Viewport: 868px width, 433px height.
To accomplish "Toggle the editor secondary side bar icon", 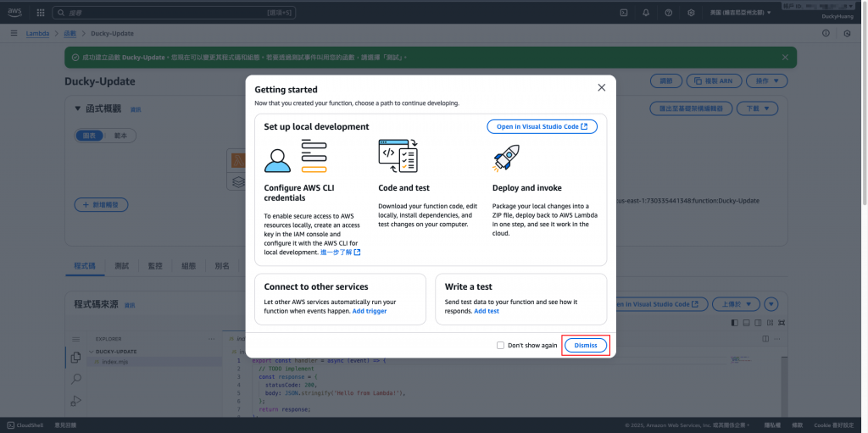I will tap(758, 322).
